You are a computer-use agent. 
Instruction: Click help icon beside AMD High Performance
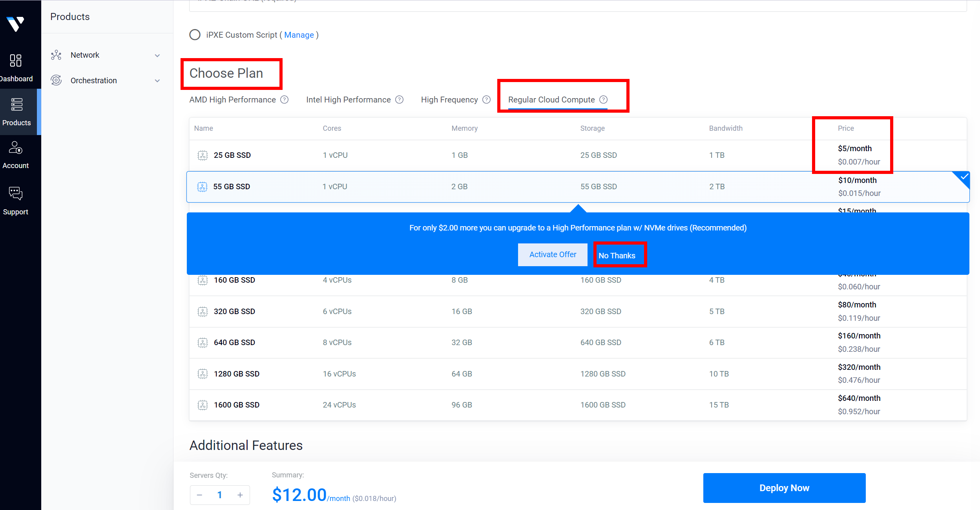point(285,100)
